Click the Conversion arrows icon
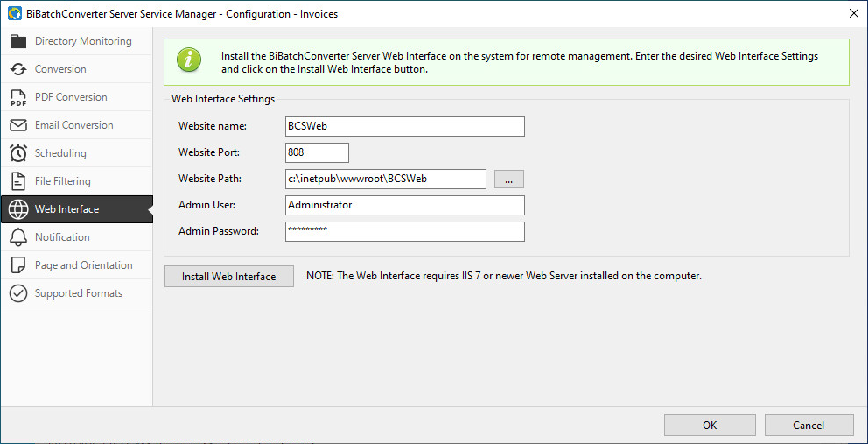This screenshot has width=868, height=444. (18, 69)
